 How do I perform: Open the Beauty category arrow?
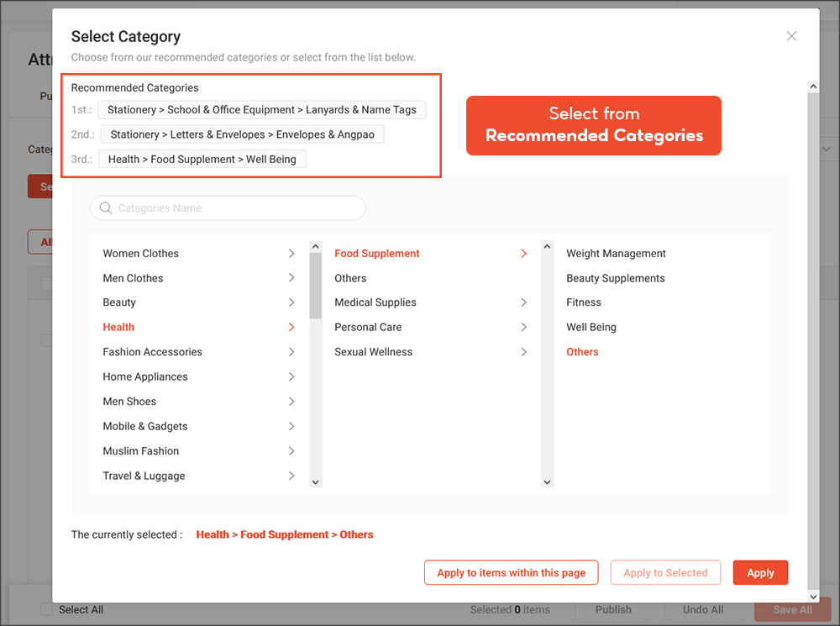pyautogui.click(x=291, y=302)
